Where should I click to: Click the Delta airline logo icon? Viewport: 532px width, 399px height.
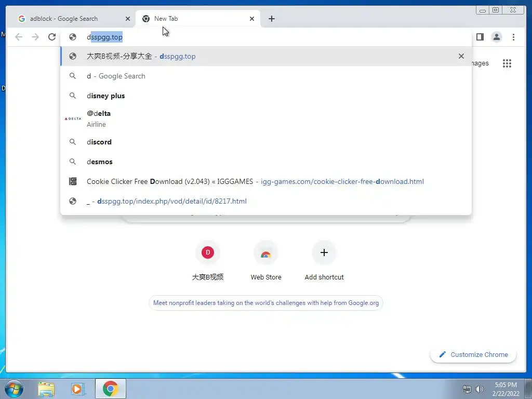tap(73, 119)
